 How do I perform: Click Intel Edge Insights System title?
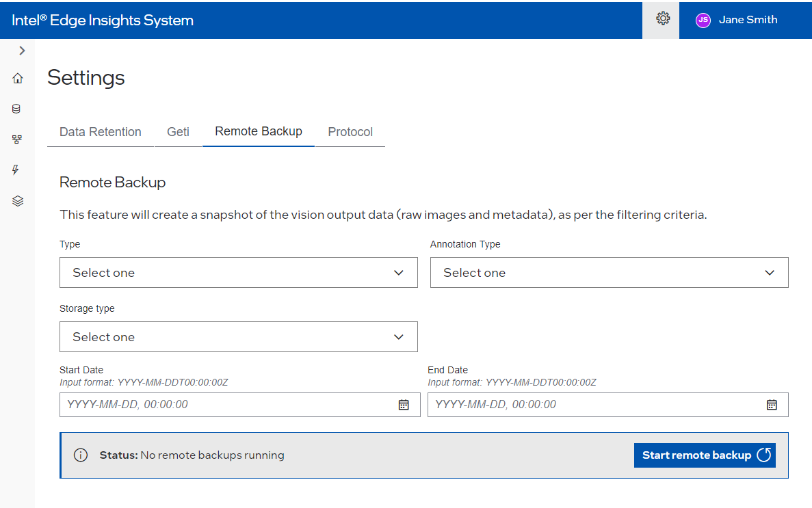click(x=103, y=21)
